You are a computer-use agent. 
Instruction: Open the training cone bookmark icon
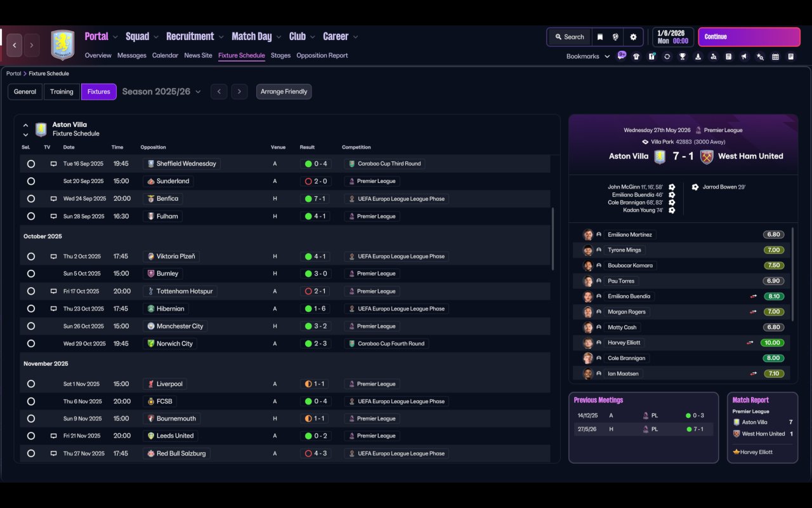(x=698, y=57)
